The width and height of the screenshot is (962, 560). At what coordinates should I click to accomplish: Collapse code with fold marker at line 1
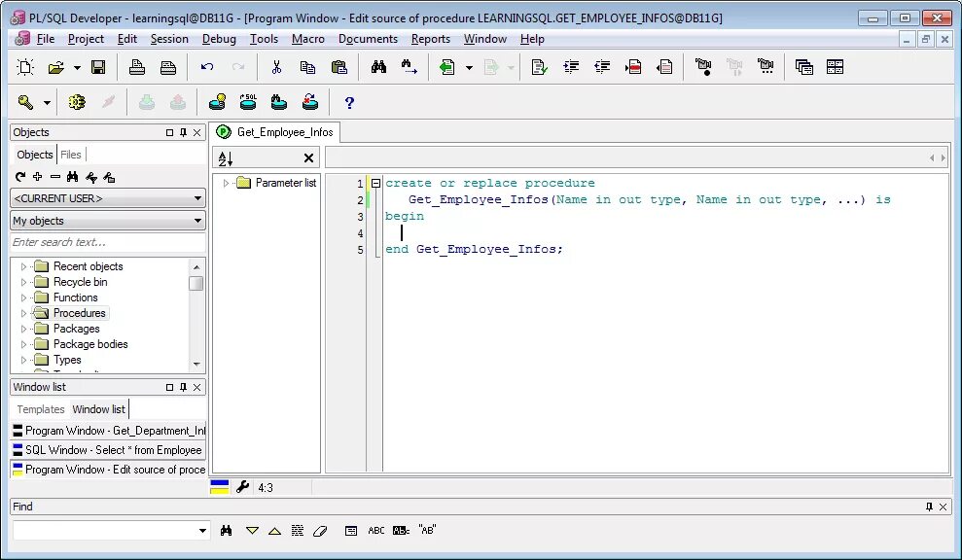376,184
